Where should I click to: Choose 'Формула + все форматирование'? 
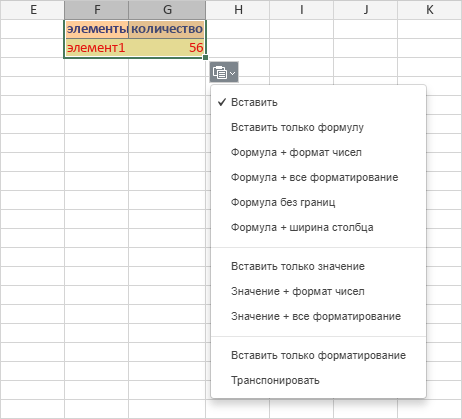tap(319, 177)
